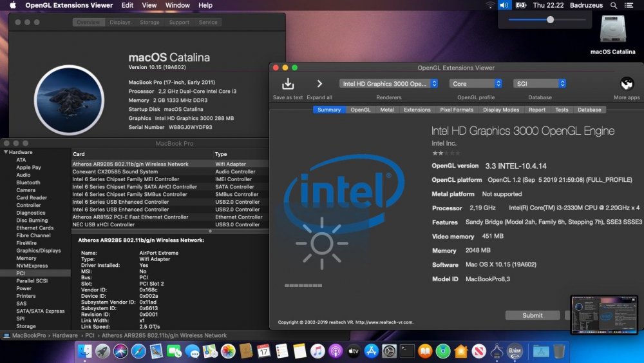
Task: Open Maps in the dock
Action: click(210, 351)
